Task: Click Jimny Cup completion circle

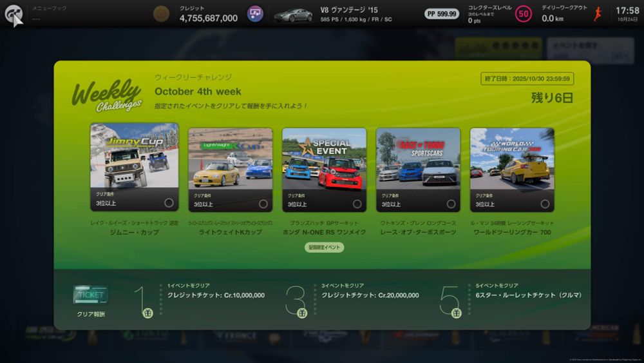Action: (169, 202)
